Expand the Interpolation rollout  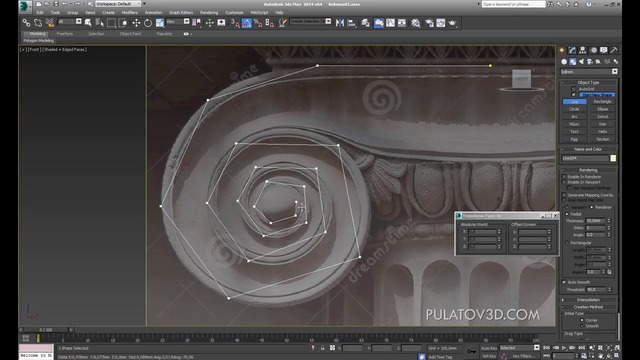click(588, 300)
